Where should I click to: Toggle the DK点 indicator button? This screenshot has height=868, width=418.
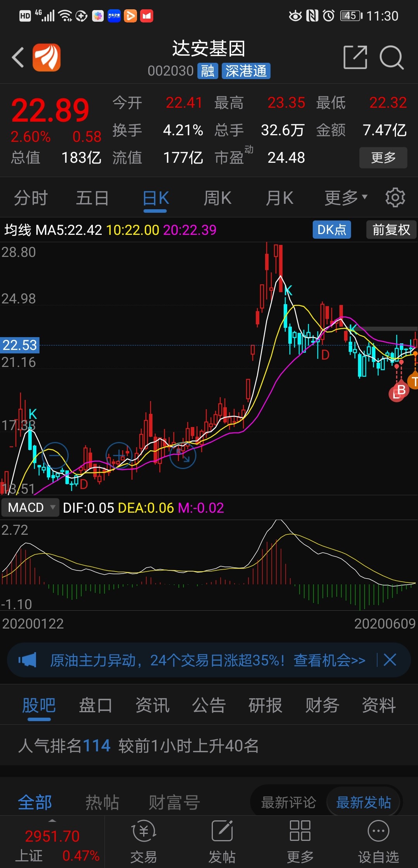[332, 229]
